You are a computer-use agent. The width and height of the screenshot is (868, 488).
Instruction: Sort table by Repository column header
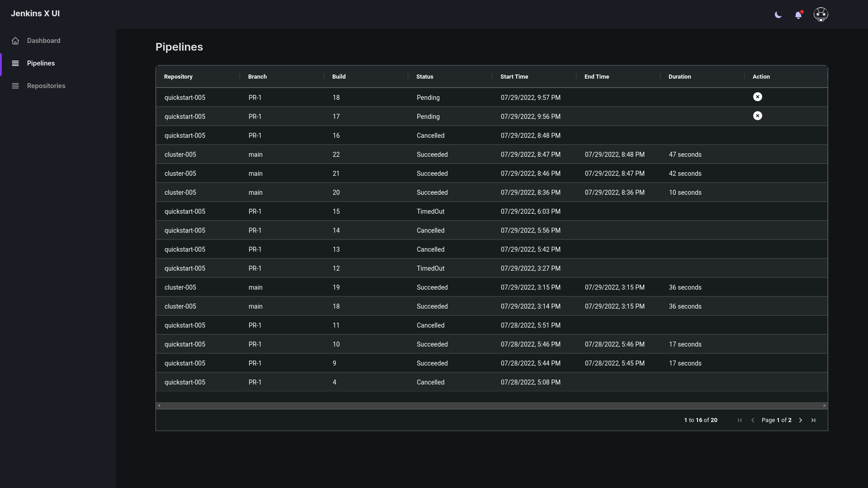(x=178, y=77)
